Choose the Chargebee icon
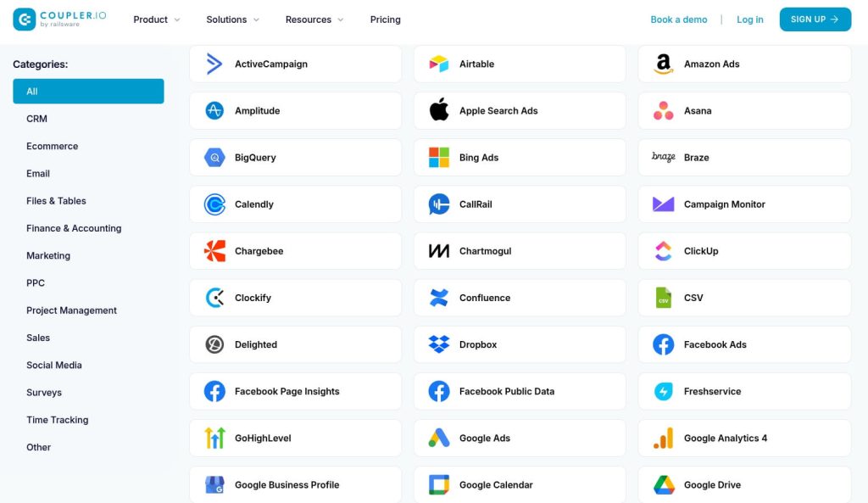Image resolution: width=868 pixels, height=503 pixels. (214, 251)
